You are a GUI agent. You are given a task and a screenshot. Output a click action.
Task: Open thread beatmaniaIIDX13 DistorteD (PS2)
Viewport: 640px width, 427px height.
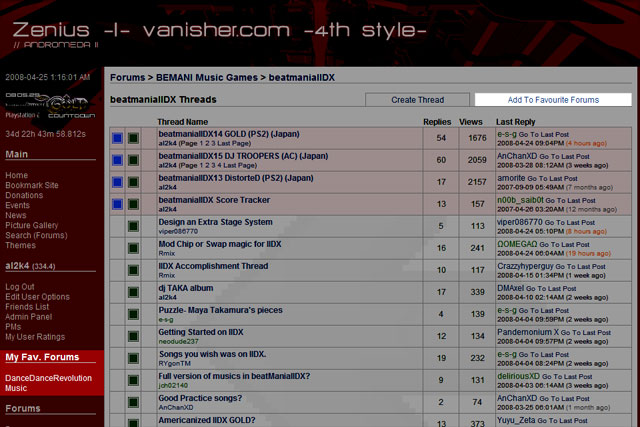(x=236, y=178)
